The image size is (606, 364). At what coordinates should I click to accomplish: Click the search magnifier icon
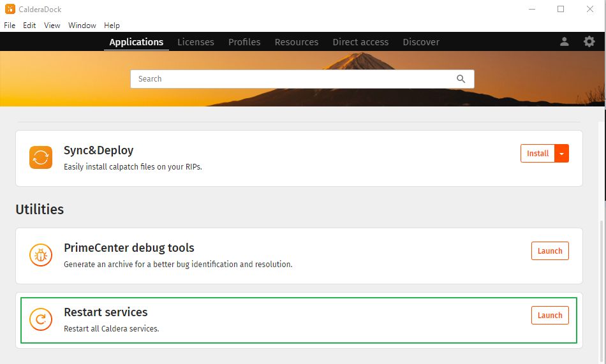[461, 79]
